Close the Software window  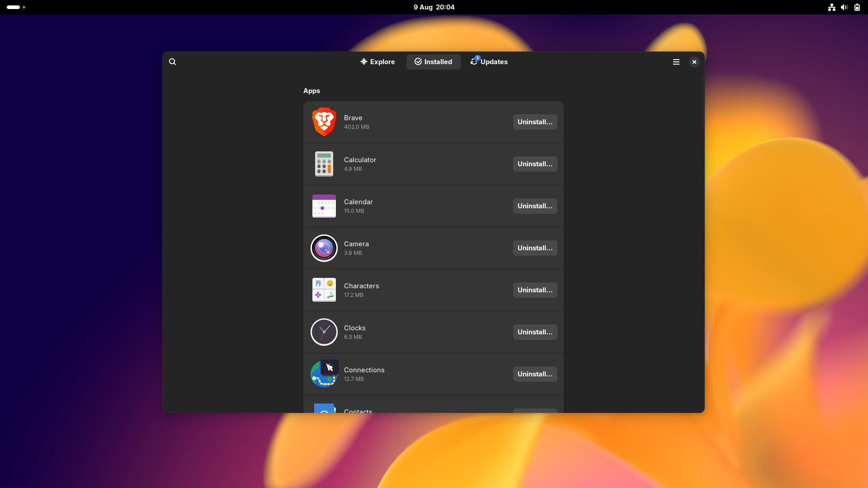point(694,62)
